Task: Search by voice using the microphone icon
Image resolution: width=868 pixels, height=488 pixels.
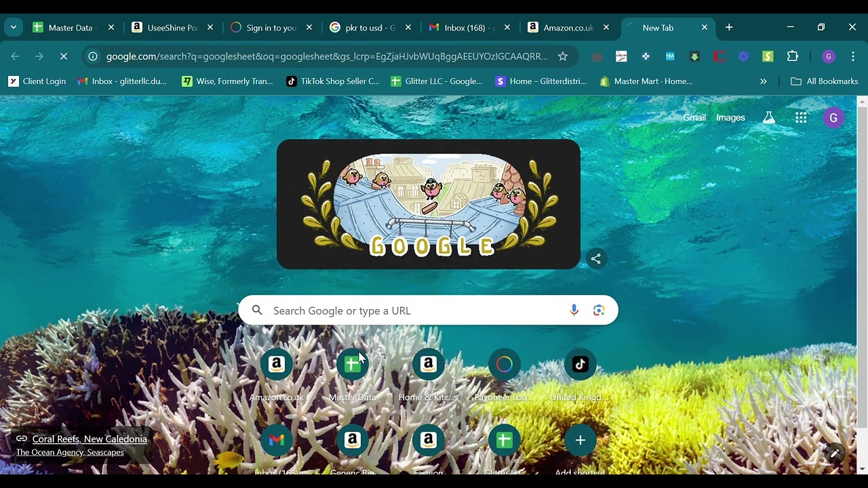Action: click(574, 310)
